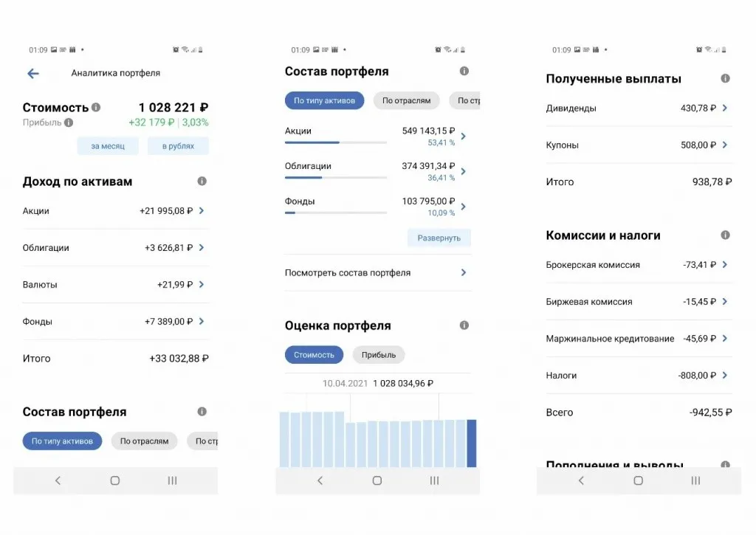
Task: Open info for Доход по активам section
Action: pyautogui.click(x=202, y=182)
